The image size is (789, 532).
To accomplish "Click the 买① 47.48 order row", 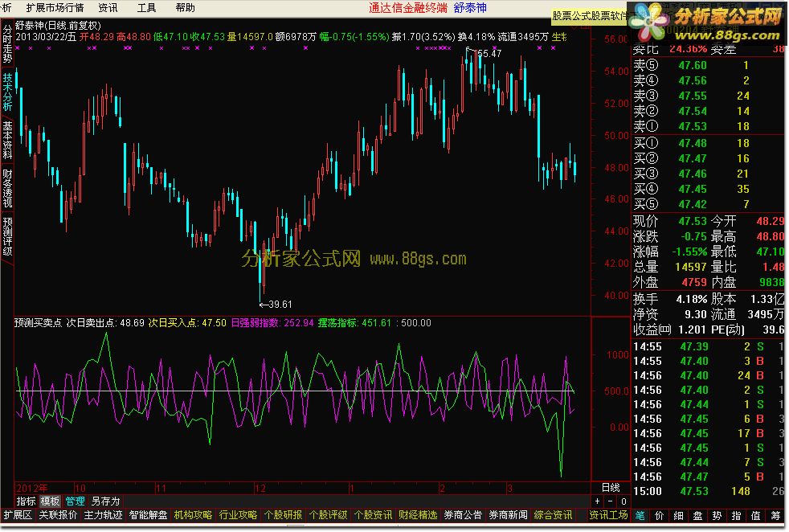I will pos(708,143).
